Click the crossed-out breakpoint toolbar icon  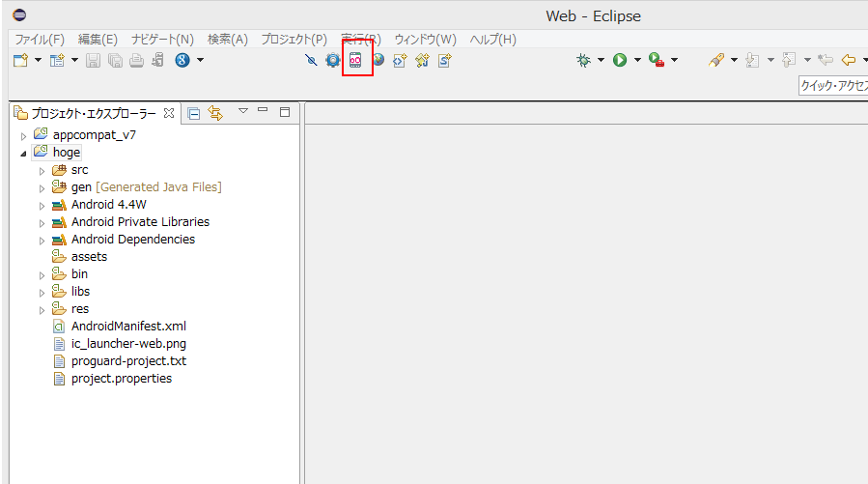311,60
